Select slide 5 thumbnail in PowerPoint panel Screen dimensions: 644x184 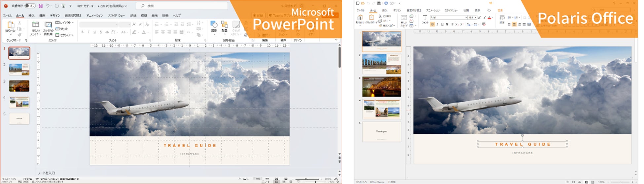[x=19, y=119]
